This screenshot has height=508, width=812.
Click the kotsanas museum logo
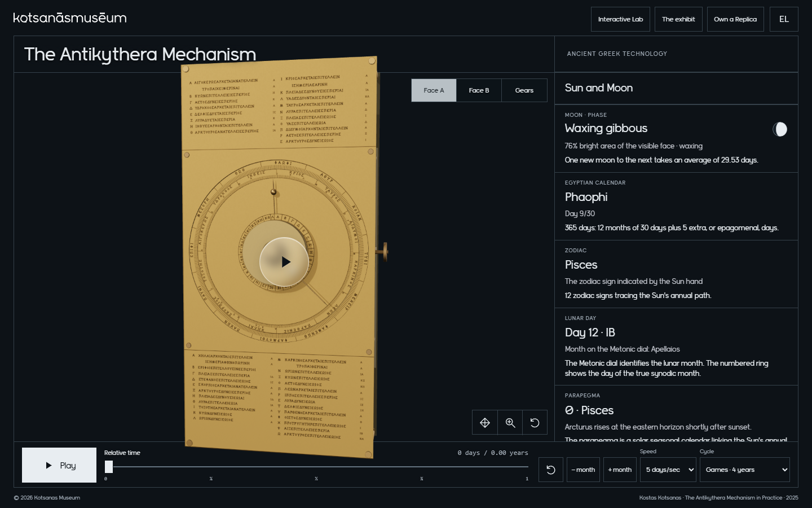[x=70, y=18]
